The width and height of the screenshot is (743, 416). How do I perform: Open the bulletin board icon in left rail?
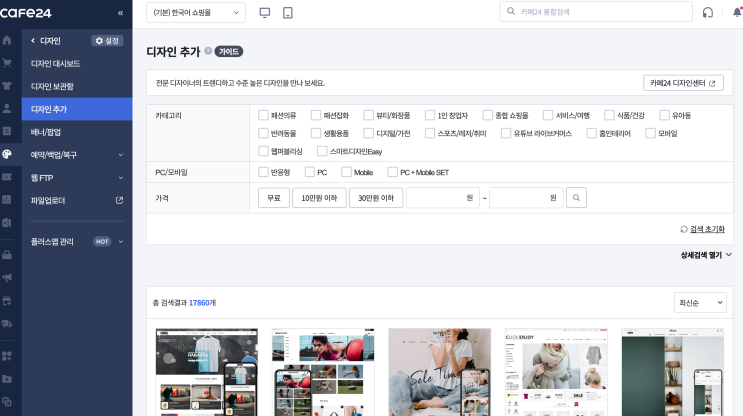tap(7, 131)
